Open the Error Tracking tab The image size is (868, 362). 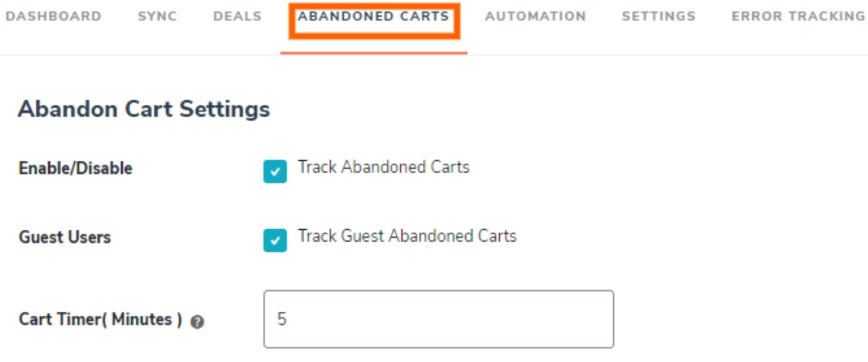click(x=798, y=16)
